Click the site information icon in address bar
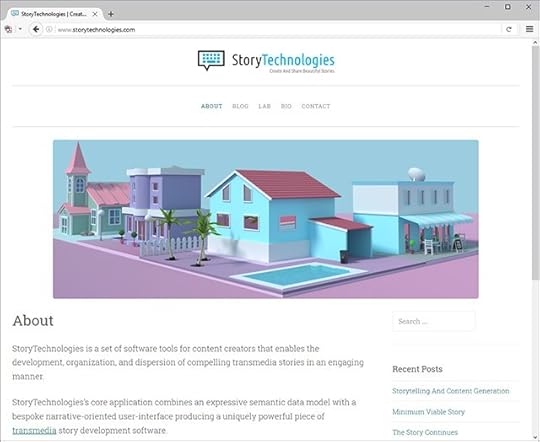Viewport: 540px width, 442px height. click(49, 29)
